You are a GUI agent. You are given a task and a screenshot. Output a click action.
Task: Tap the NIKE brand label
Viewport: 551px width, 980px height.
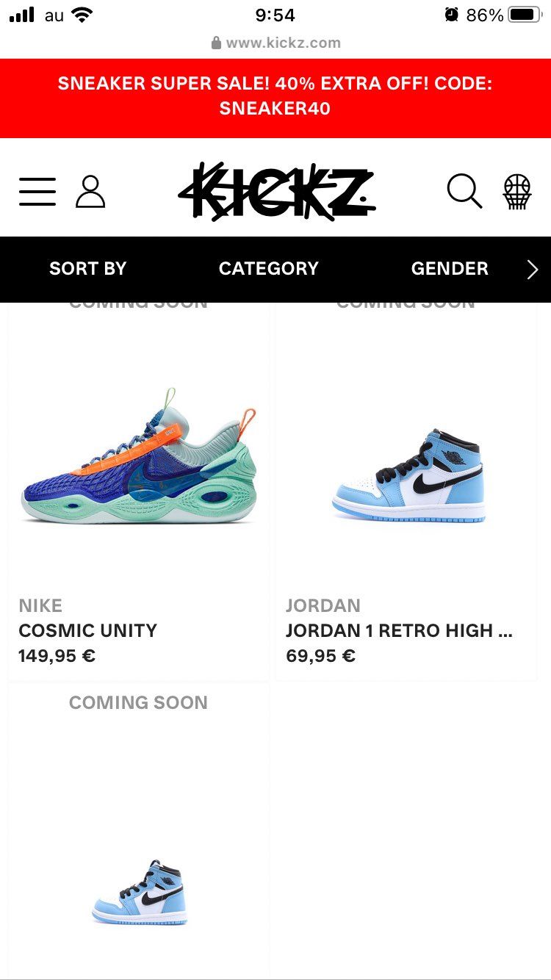(40, 605)
